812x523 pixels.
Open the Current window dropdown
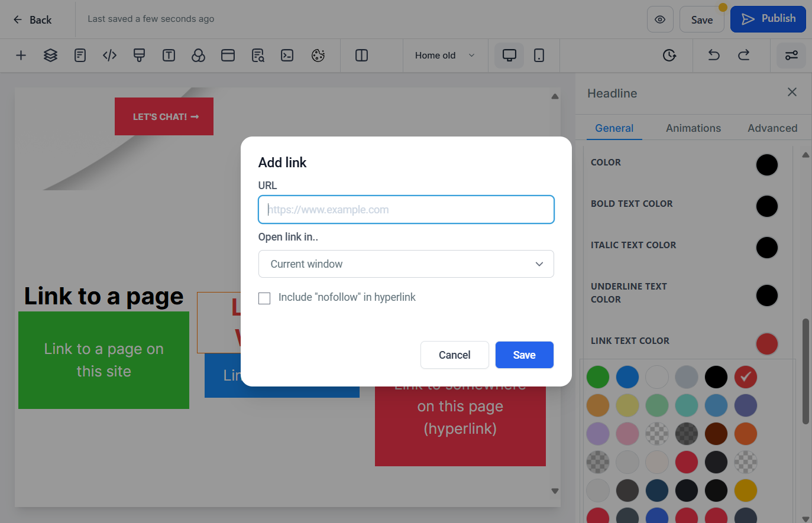click(x=406, y=264)
